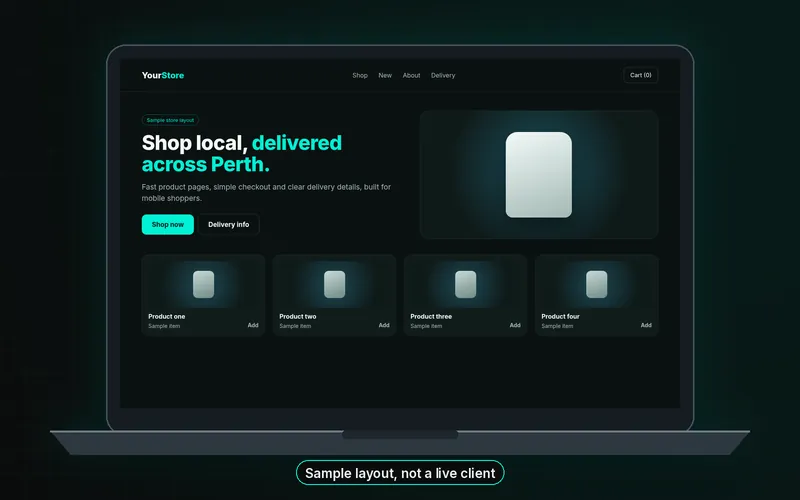Click the 'Shop local, delivered across Perth.' heading
The image size is (800, 500).
point(242,154)
